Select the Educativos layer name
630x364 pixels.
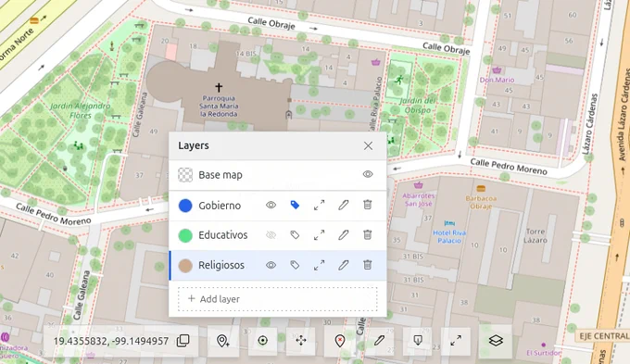point(223,235)
